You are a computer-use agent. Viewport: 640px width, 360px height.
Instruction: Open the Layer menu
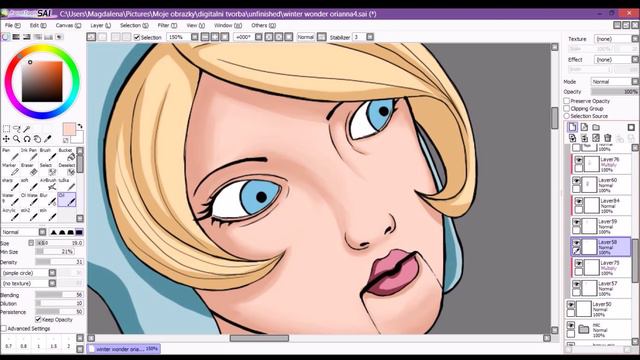pyautogui.click(x=100, y=25)
